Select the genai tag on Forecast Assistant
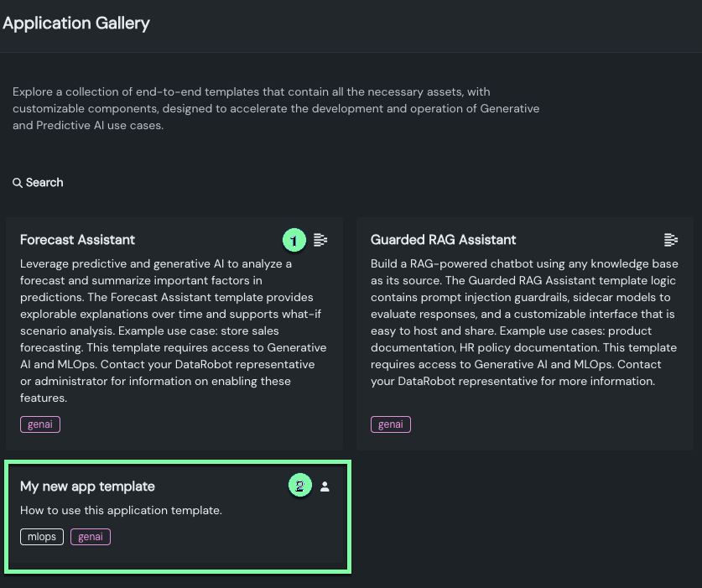This screenshot has height=588, width=702. [x=40, y=424]
